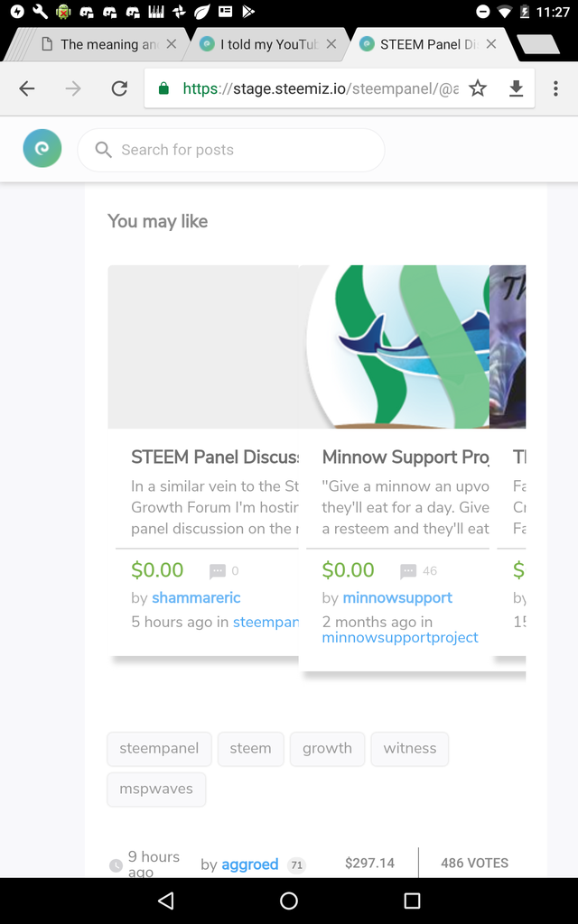
Task: Click comment icon on STEEM Panel card
Action: coord(218,571)
